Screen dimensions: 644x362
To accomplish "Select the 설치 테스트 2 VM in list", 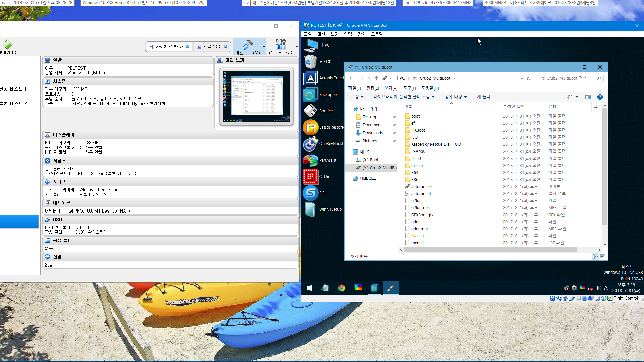I will 14,104.
